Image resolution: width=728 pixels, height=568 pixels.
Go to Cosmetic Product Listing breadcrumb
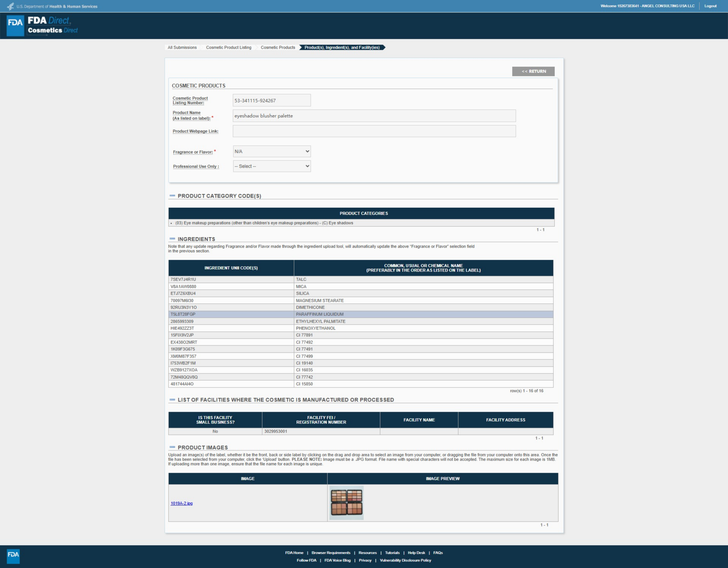click(229, 47)
